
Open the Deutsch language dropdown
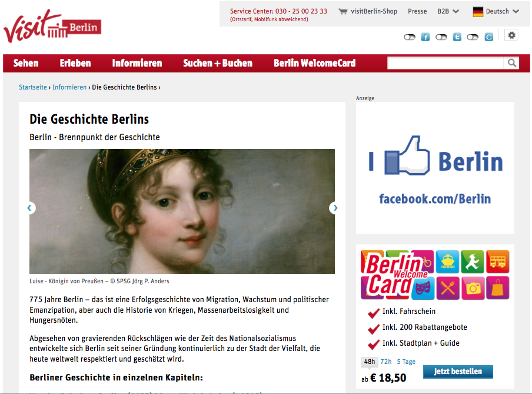[x=496, y=12]
